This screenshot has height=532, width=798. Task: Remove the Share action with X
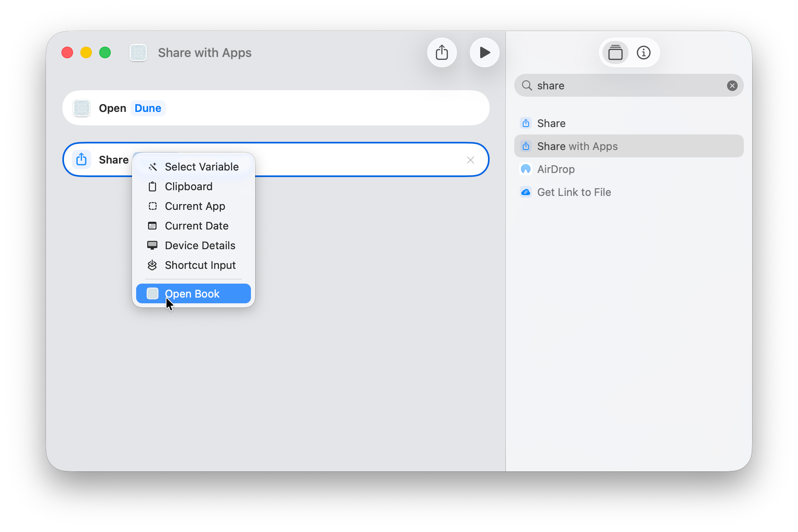pos(470,160)
